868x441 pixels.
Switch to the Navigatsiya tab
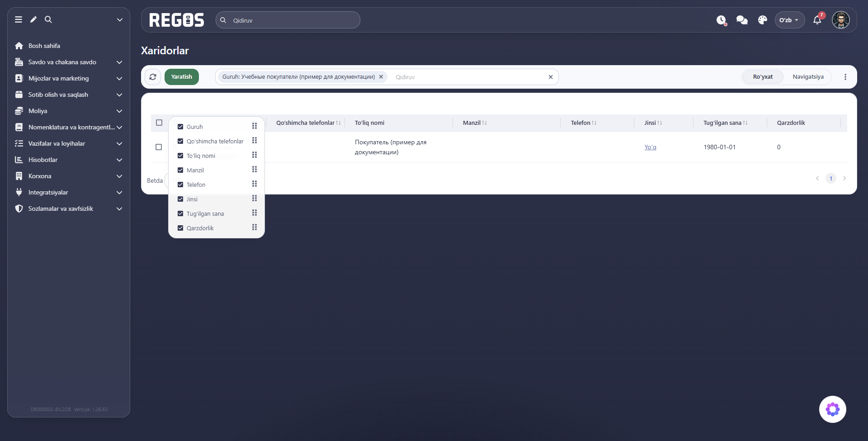(x=808, y=77)
